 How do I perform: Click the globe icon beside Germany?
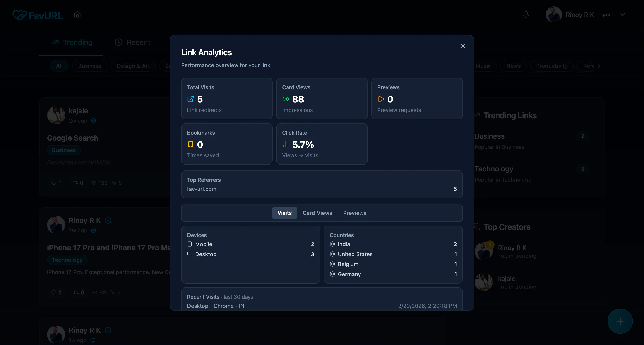pyautogui.click(x=332, y=274)
